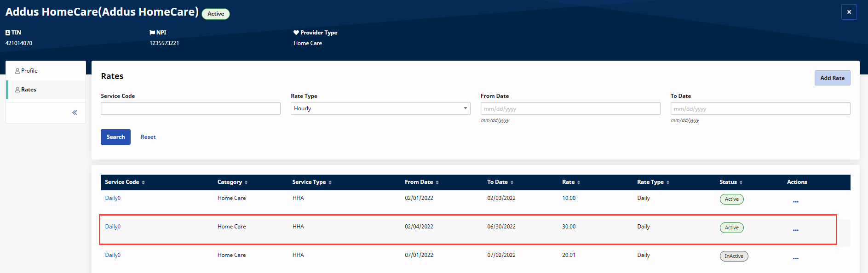Click Active status badge in 30.00 row

point(731,227)
